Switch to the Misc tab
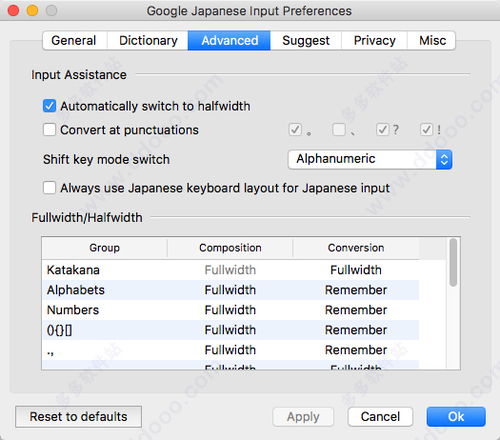Viewport: 500px width, 440px height. pos(432,40)
